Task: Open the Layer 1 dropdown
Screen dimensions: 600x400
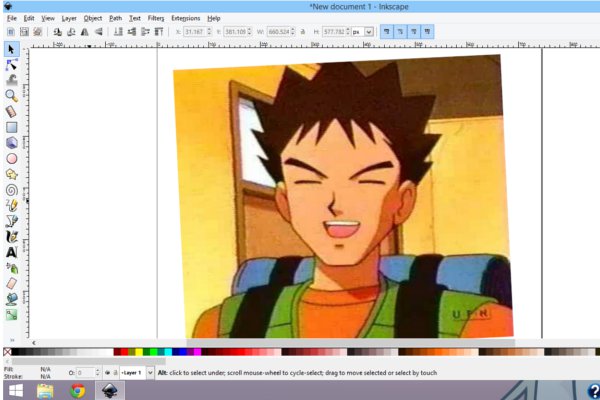Action: pyautogui.click(x=150, y=372)
